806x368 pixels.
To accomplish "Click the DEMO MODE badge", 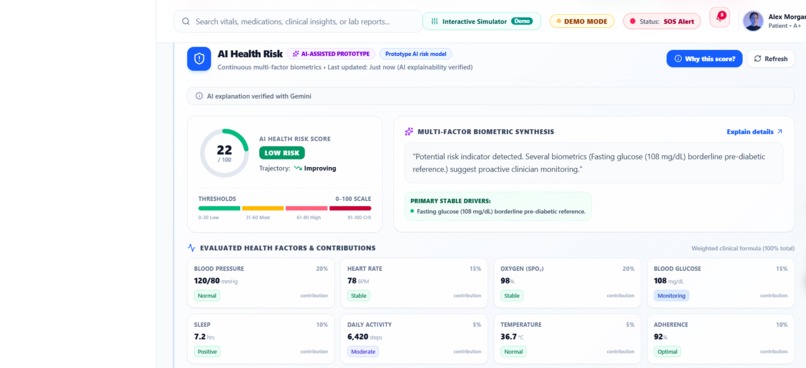I will (x=582, y=22).
